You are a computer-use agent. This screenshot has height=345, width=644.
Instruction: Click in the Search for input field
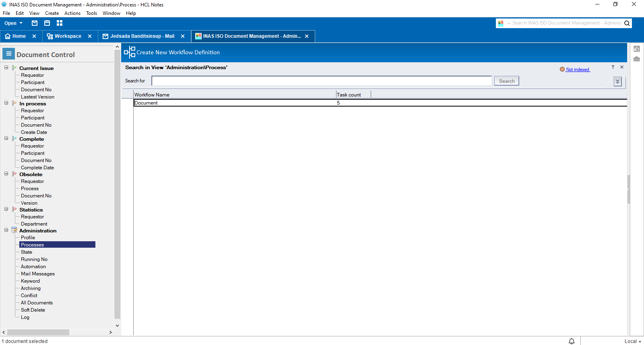pos(322,81)
